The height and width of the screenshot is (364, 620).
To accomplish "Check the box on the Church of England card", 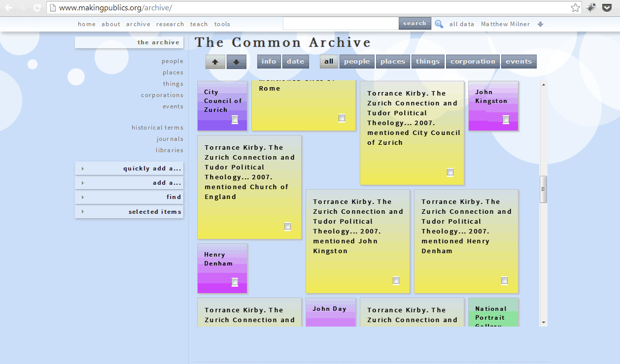I will tap(287, 227).
